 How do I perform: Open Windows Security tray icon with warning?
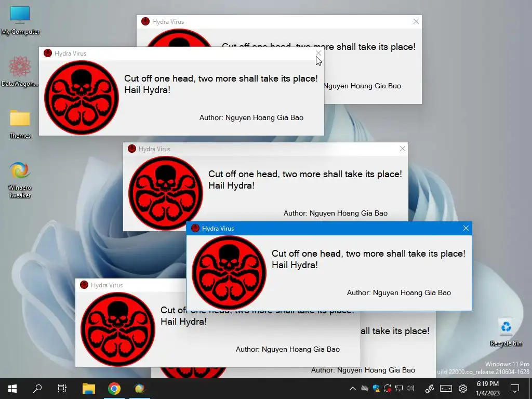pos(376,389)
